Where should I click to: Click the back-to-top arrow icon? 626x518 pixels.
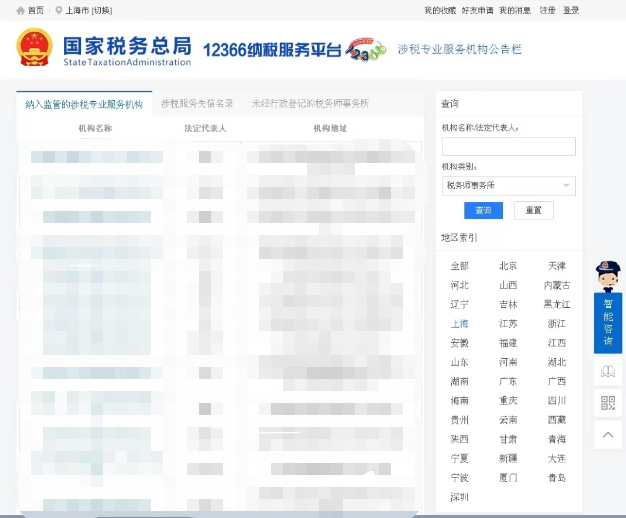pyautogui.click(x=608, y=435)
